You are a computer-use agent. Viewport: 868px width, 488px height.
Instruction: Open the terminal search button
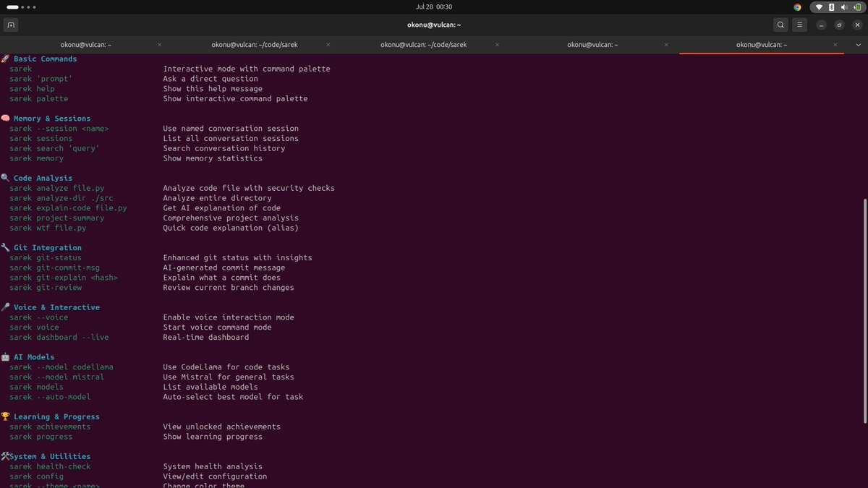[x=780, y=25]
